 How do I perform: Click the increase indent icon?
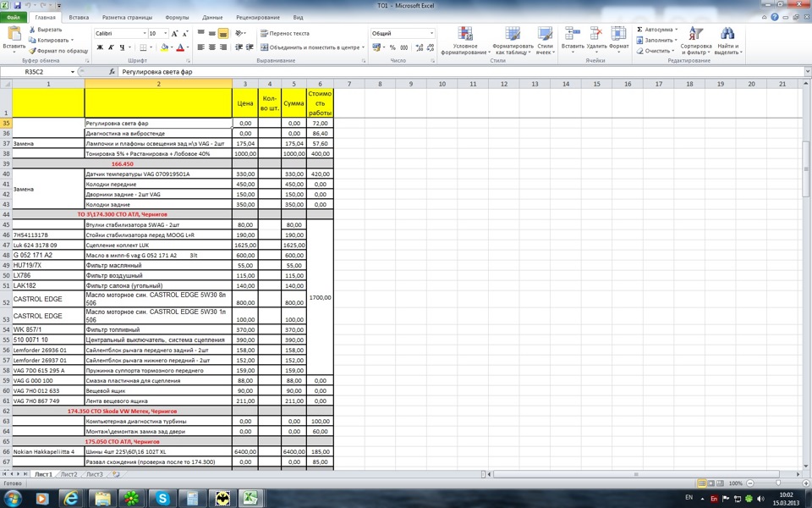click(x=250, y=47)
